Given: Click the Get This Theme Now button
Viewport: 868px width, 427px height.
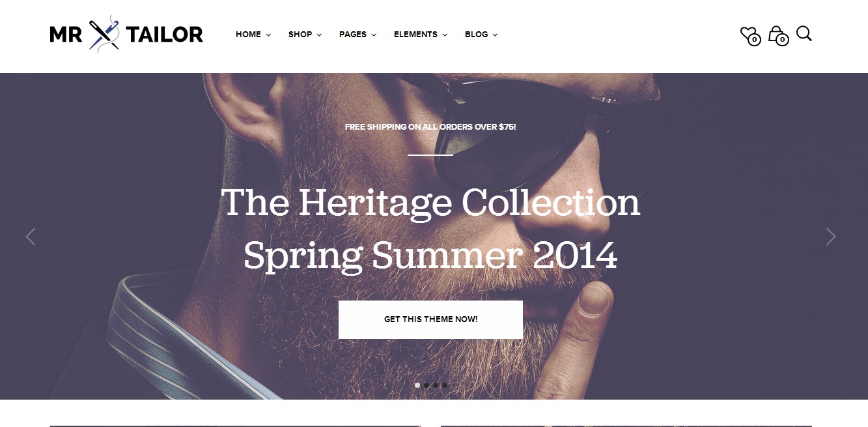Looking at the screenshot, I should [x=430, y=319].
